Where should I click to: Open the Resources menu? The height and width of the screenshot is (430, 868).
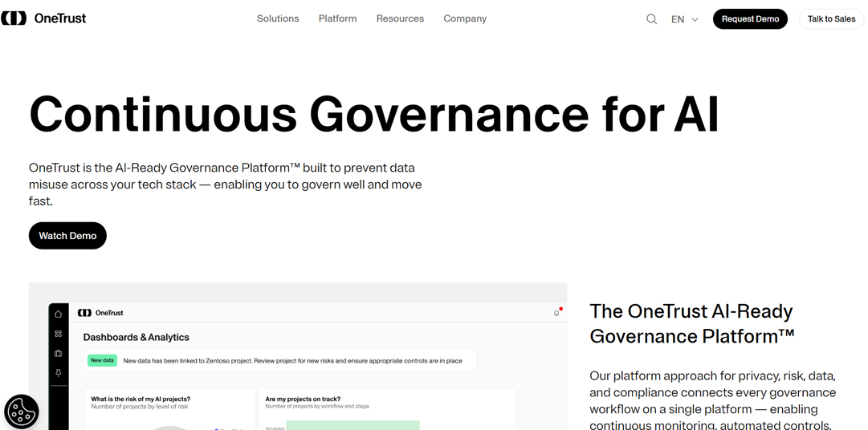pyautogui.click(x=400, y=18)
